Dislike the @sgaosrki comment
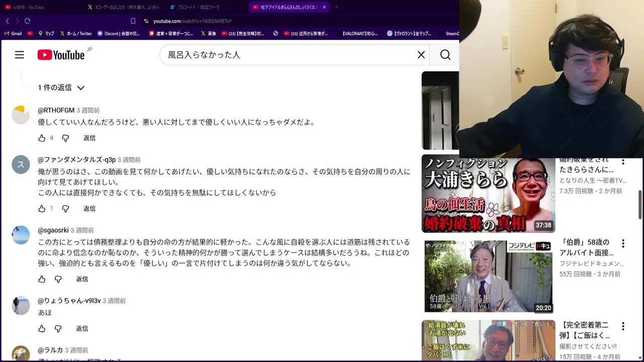This screenshot has height=362, width=644. [58, 279]
